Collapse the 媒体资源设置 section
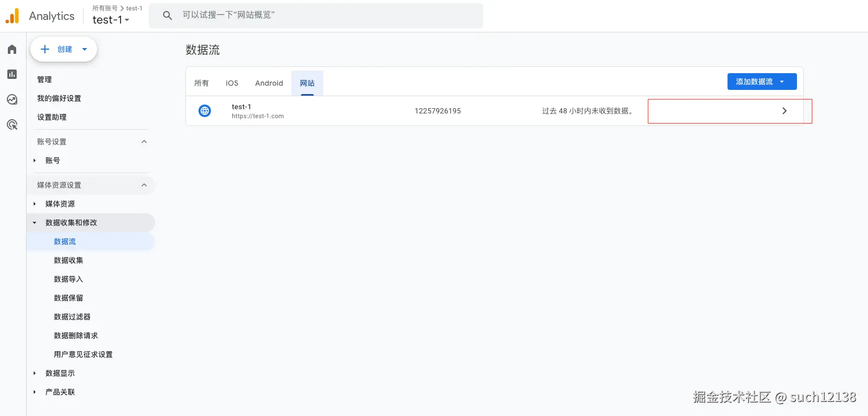 click(144, 185)
